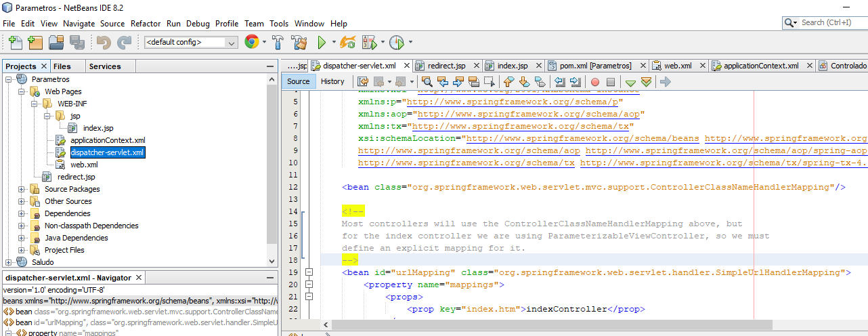Click the Chrome browser icon in toolbar
Viewport: 868px width, 336px height.
coord(251,42)
